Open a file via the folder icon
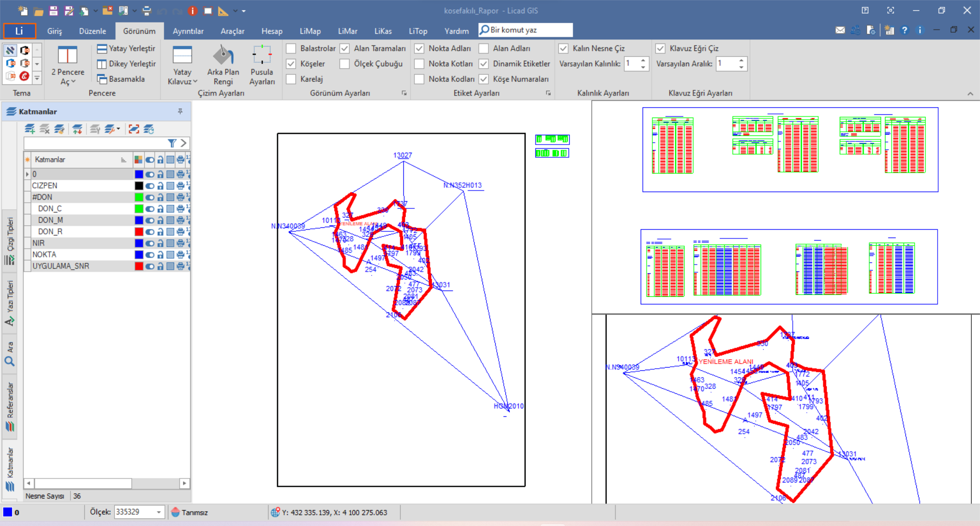 click(38, 11)
